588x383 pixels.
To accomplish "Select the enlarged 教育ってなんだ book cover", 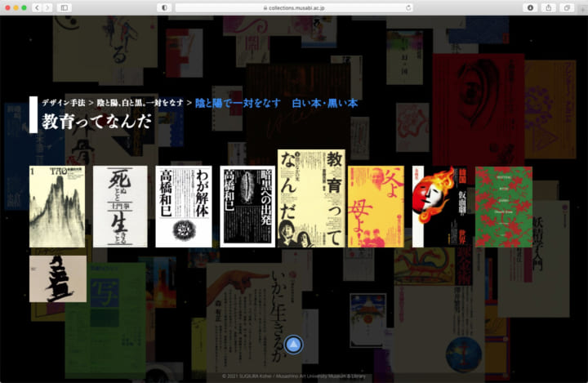I will [311, 198].
